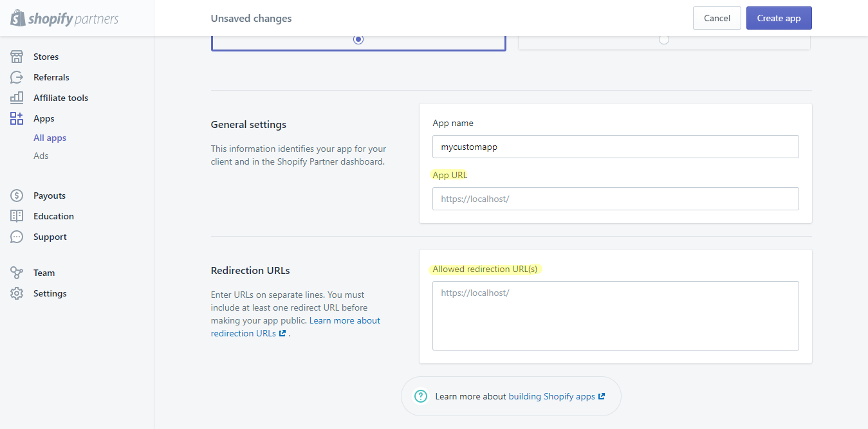Click the teal question mark help icon
This screenshot has width=868, height=429.
[421, 396]
